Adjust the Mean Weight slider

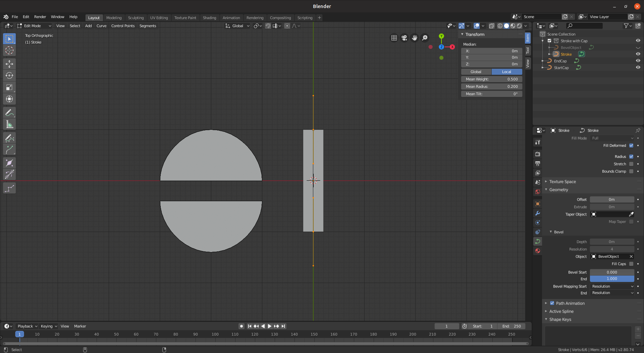click(492, 79)
